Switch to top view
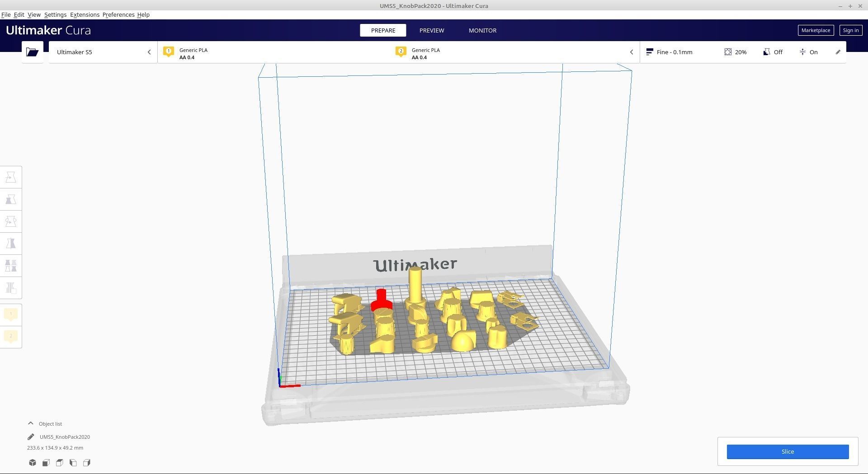Image resolution: width=868 pixels, height=474 pixels. point(60,463)
